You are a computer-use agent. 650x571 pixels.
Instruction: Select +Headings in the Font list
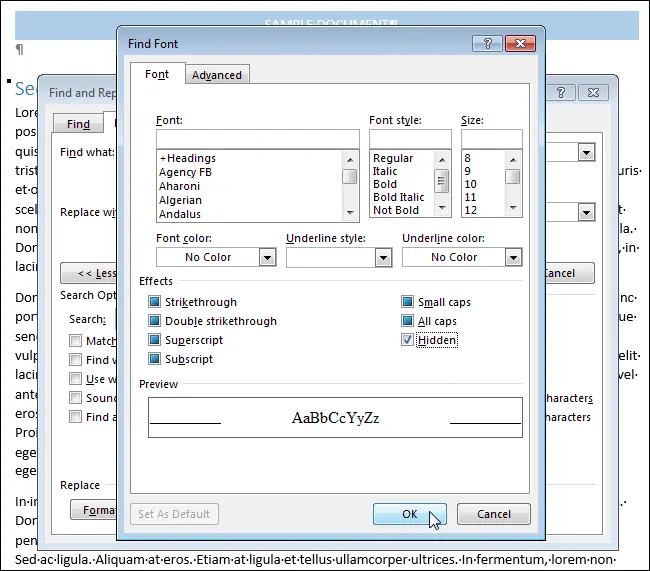pyautogui.click(x=187, y=158)
